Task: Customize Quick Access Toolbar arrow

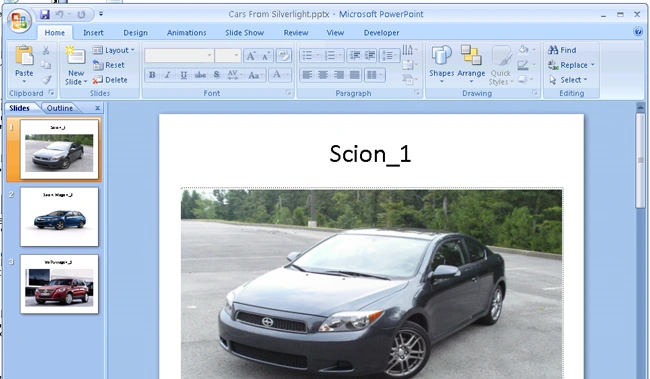Action: (101, 14)
